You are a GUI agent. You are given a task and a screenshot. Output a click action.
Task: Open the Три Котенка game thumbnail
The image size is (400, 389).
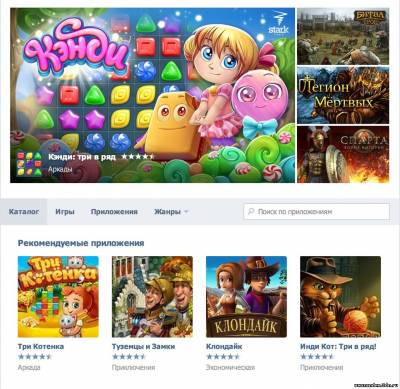[58, 297]
